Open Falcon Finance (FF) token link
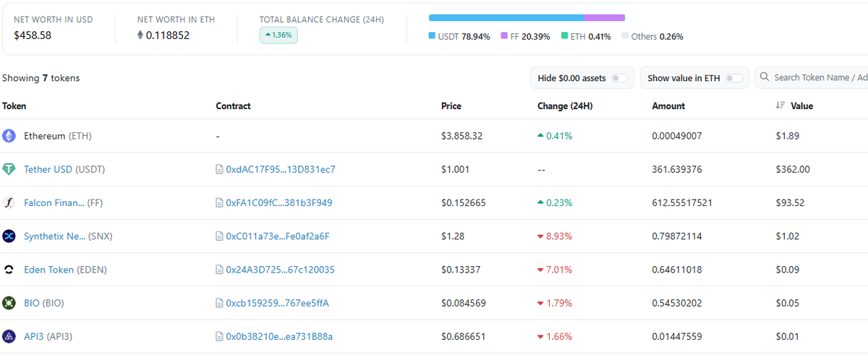Screen dimensions: 868x363 [64, 202]
